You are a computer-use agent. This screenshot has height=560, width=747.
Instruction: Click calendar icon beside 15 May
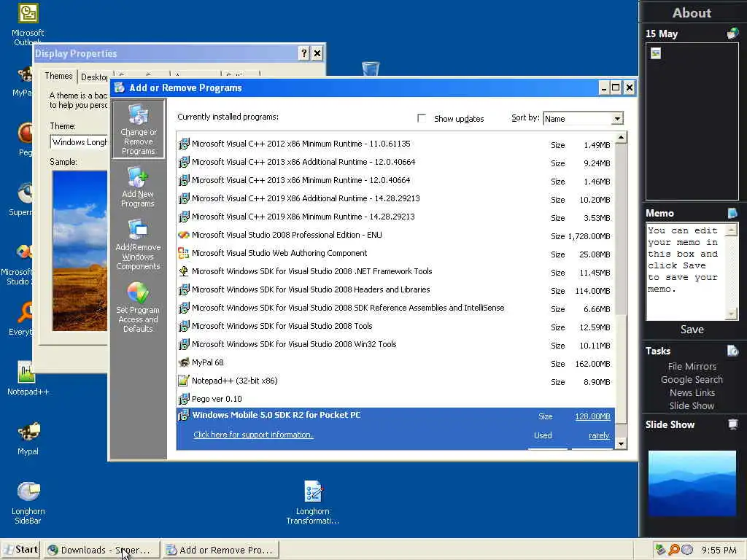pyautogui.click(x=732, y=34)
